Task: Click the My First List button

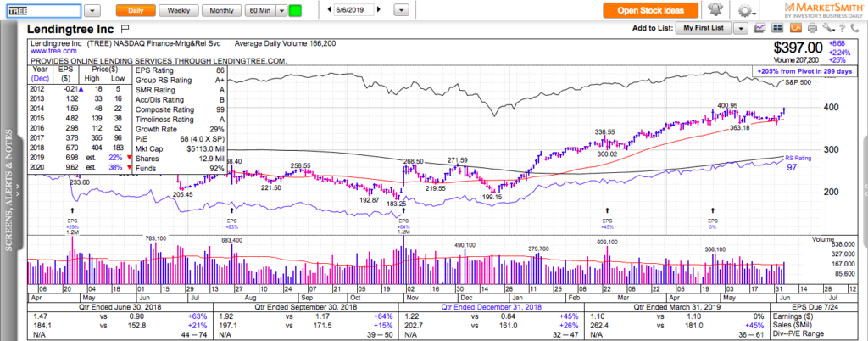Action: coord(705,28)
